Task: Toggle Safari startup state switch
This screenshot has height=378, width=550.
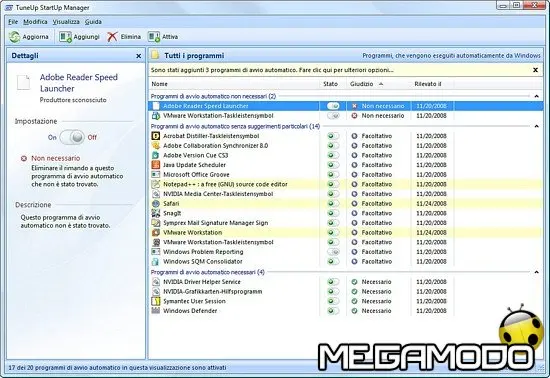Action: pyautogui.click(x=333, y=203)
